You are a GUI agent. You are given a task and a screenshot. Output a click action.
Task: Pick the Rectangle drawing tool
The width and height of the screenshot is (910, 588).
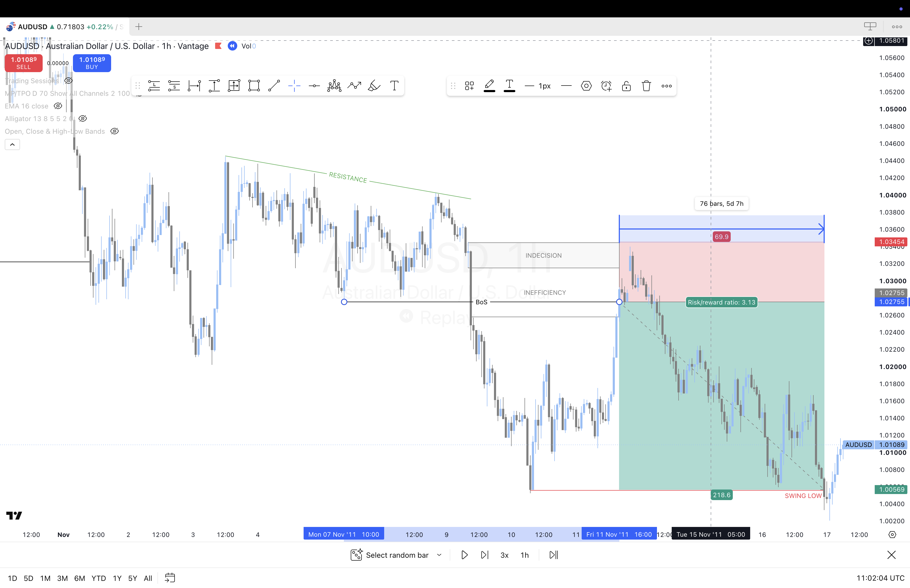(x=254, y=86)
